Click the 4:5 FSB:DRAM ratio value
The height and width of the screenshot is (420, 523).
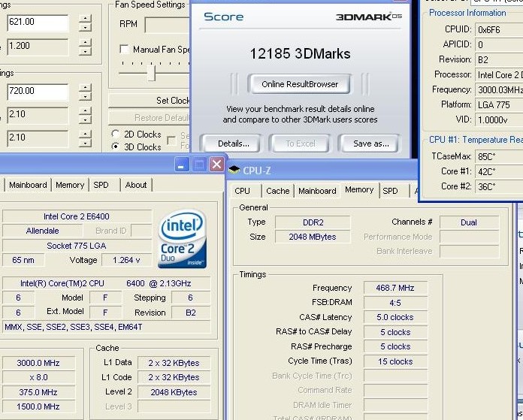pyautogui.click(x=395, y=303)
